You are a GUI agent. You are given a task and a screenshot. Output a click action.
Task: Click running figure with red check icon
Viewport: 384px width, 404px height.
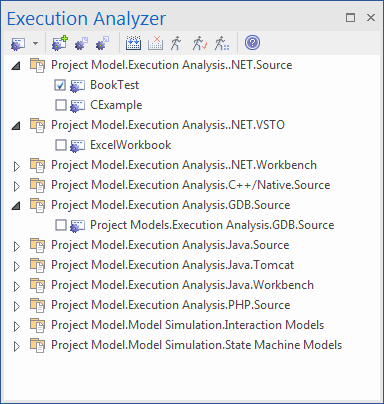[x=199, y=43]
